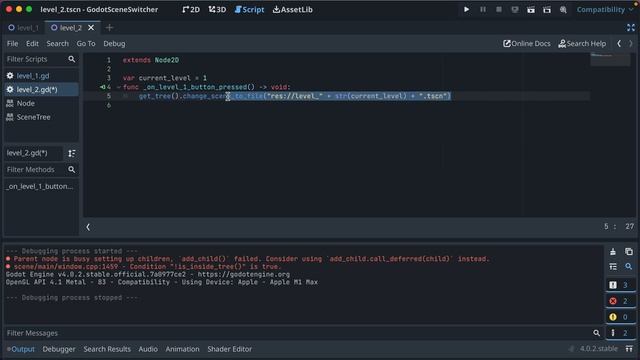
Task: Click Filter Messages search icon
Action: click(x=596, y=333)
